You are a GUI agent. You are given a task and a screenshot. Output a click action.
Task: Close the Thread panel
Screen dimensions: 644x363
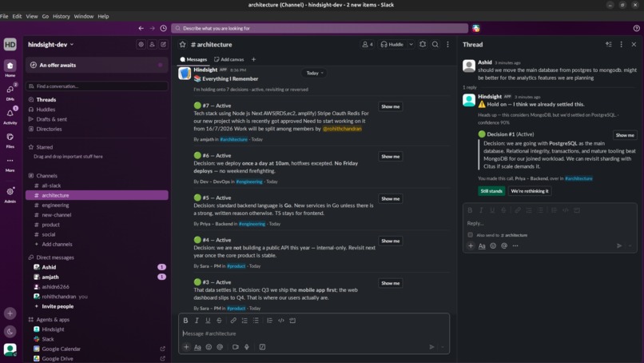(x=634, y=45)
